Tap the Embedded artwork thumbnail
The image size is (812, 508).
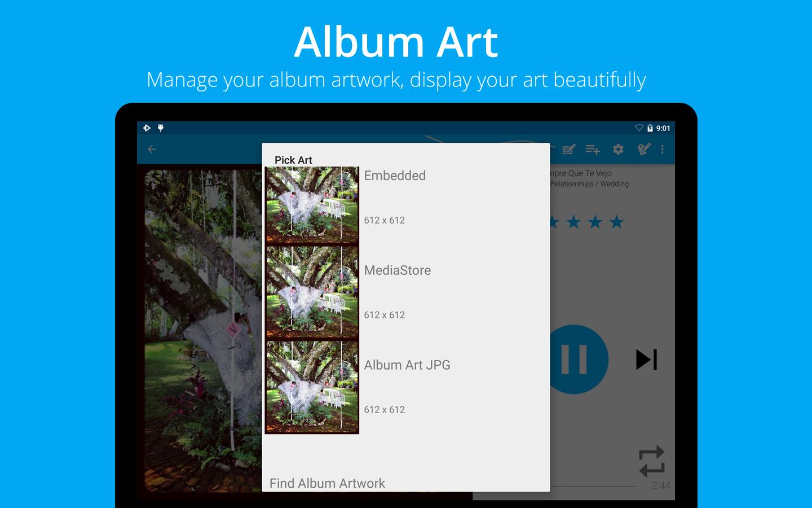coord(312,205)
